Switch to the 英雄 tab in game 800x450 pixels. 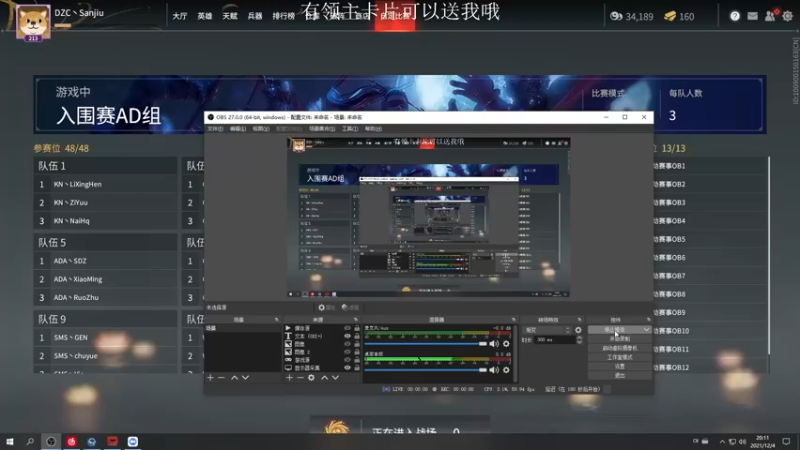(205, 16)
